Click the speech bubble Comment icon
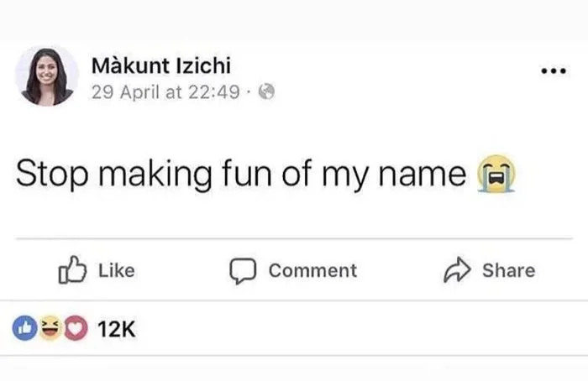 click(242, 270)
